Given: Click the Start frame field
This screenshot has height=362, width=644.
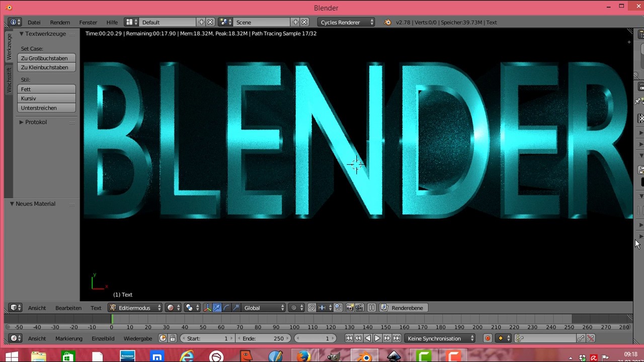Looking at the screenshot, I should point(207,338).
